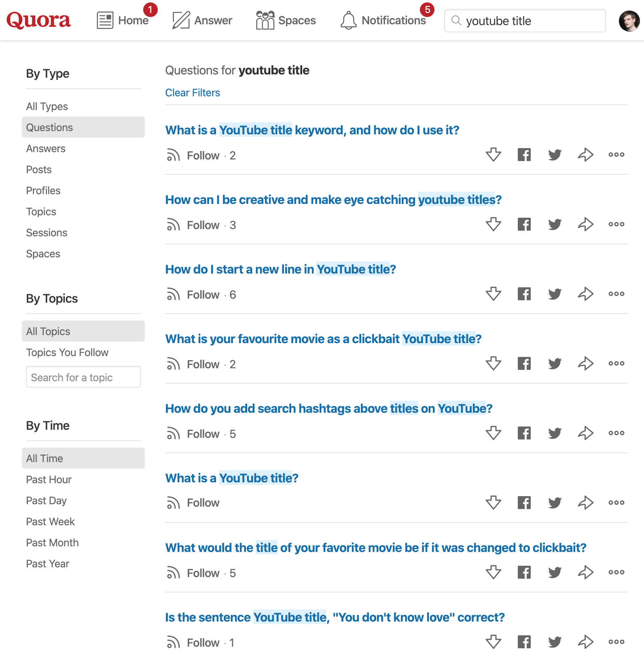Filter results by Sessions
Image resolution: width=644 pixels, height=658 pixels.
tap(47, 233)
